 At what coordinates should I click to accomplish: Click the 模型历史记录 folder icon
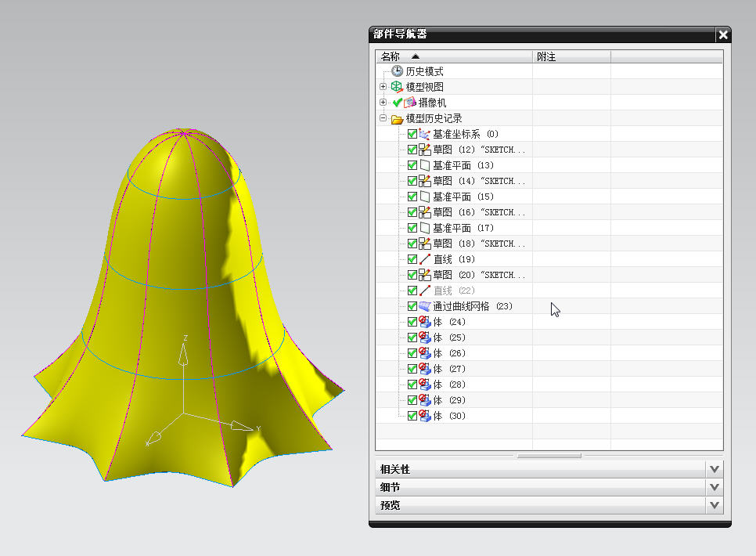click(397, 119)
